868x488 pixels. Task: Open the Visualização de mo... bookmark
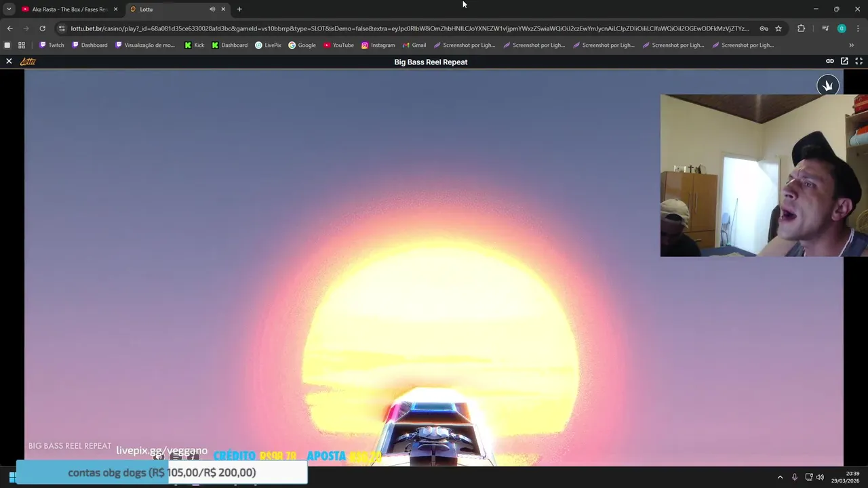coord(145,45)
